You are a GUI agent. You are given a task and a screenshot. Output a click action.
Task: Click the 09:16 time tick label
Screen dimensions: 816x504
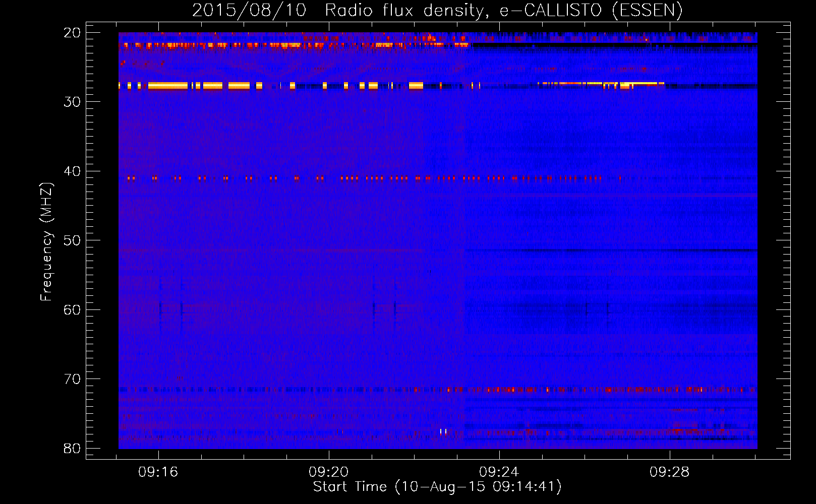[158, 472]
